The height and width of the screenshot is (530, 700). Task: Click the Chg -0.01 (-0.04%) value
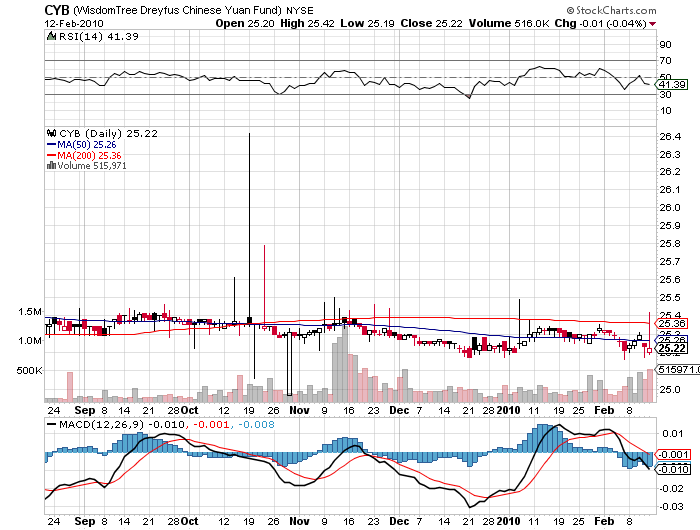[x=601, y=23]
